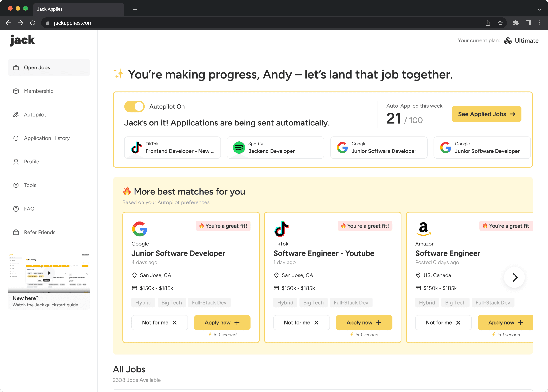Open the browser extensions puzzle icon
Image resolution: width=548 pixels, height=392 pixels.
pos(516,23)
